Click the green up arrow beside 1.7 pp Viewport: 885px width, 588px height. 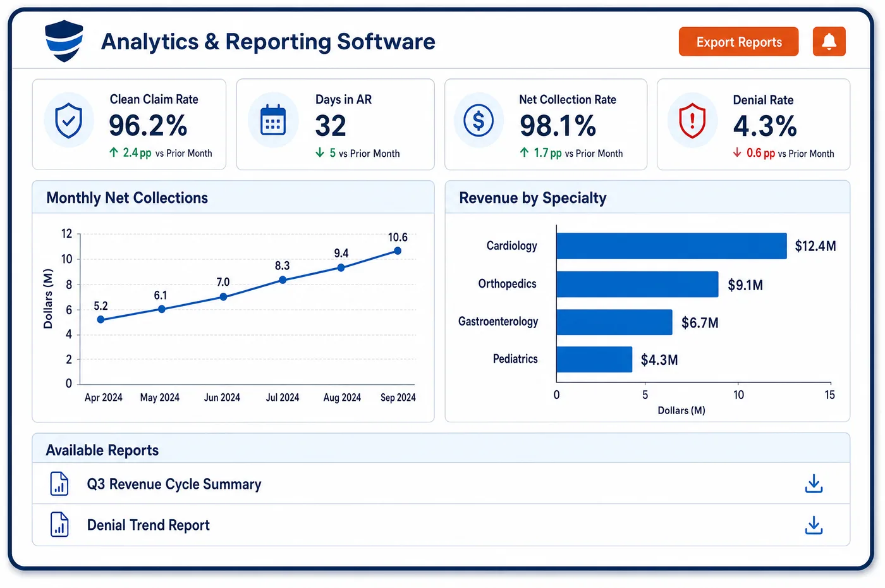click(524, 152)
